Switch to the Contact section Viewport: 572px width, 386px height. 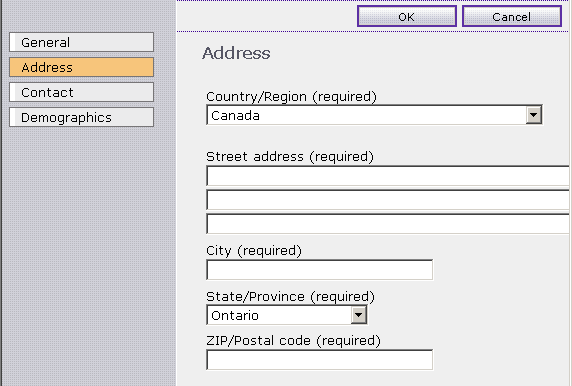(x=81, y=92)
